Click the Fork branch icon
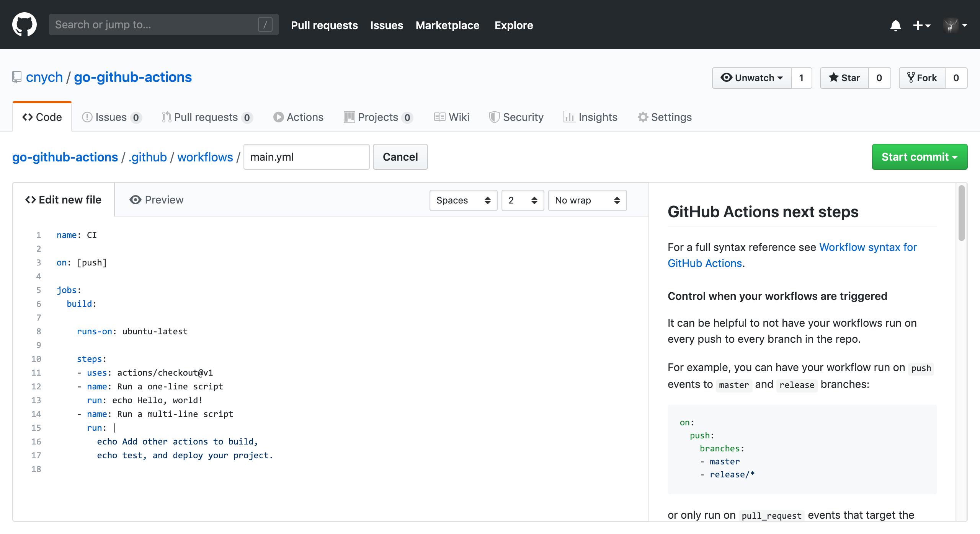The image size is (980, 534). 911,78
